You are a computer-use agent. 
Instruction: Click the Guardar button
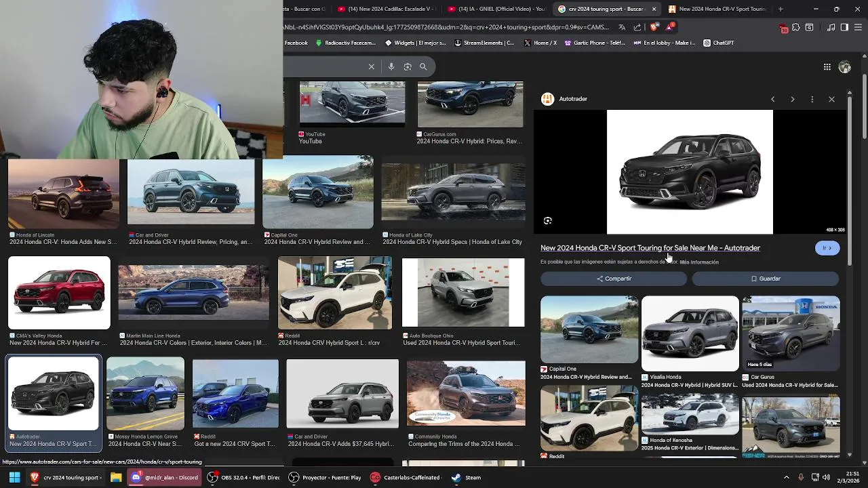(x=766, y=279)
